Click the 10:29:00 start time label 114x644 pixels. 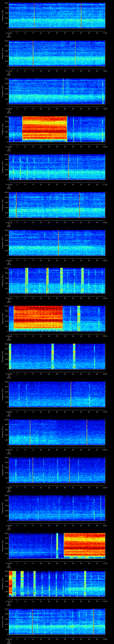point(9,525)
